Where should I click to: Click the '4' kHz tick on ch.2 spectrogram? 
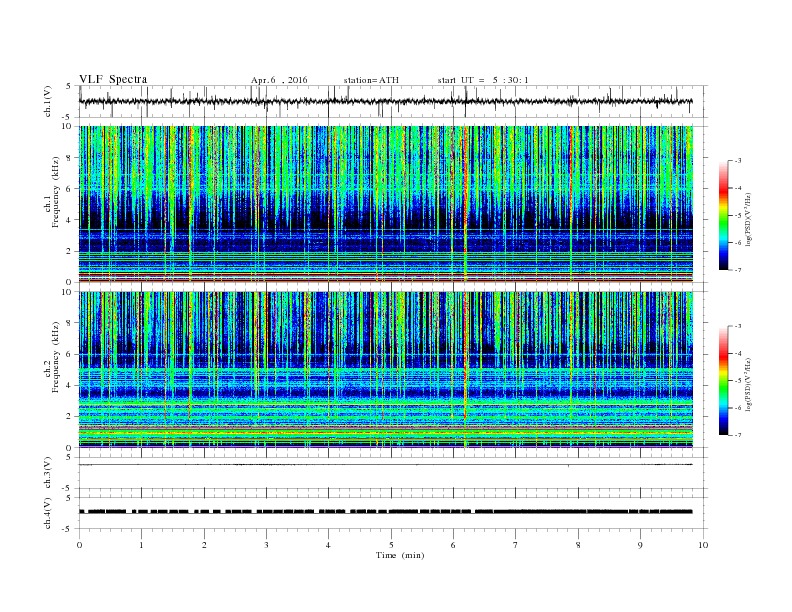[x=69, y=386]
